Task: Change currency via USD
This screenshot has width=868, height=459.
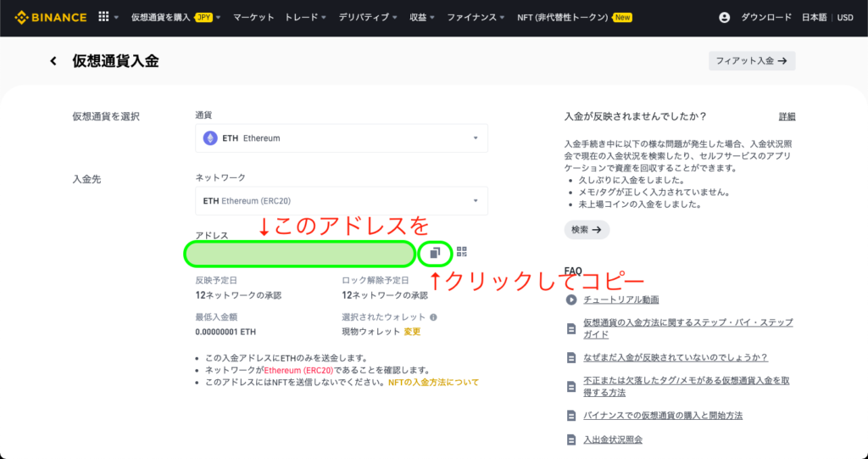Action: point(845,17)
